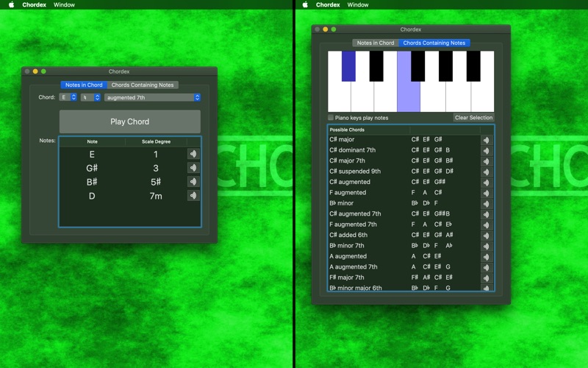The height and width of the screenshot is (368, 588).
Task: Click the Note column header
Action: pyautogui.click(x=93, y=141)
